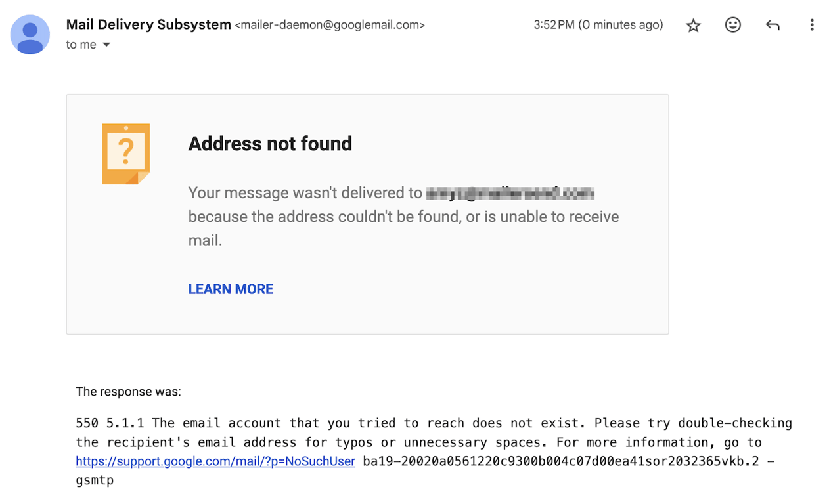The image size is (829, 504).
Task: Follow the support.google.com NoSuchUser link
Action: [x=215, y=461]
